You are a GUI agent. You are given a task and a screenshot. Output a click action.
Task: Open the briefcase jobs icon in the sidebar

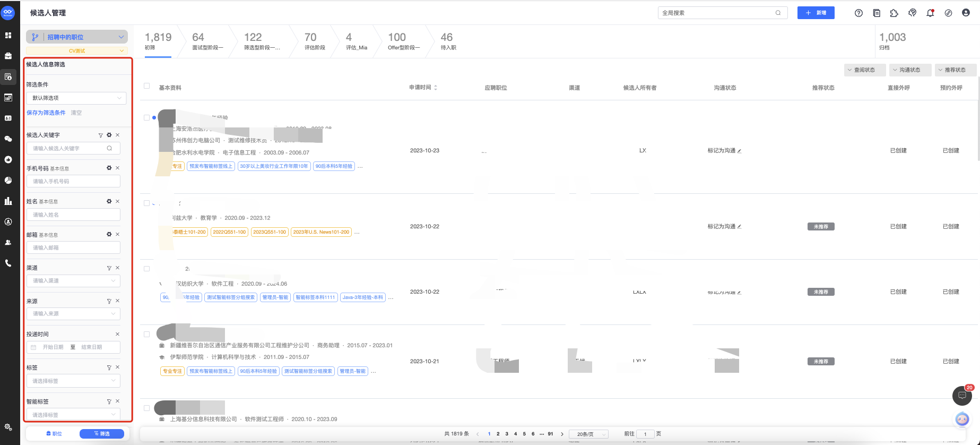pyautogui.click(x=8, y=56)
